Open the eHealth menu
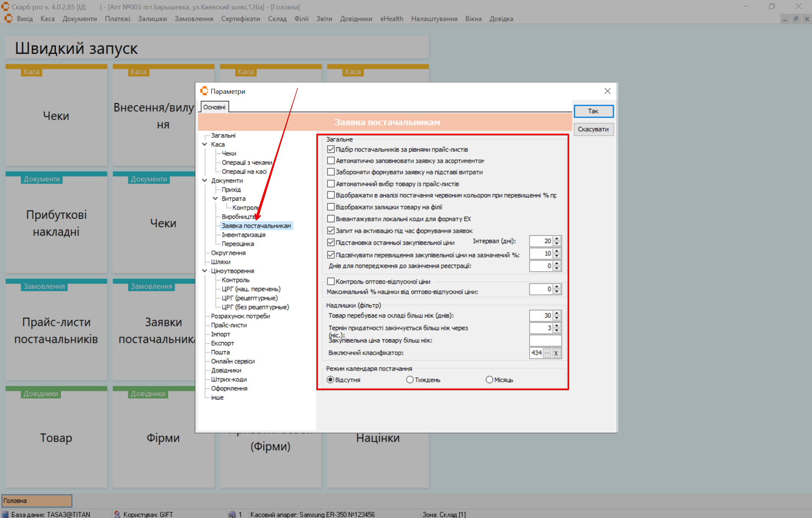Screen dimensions: 812x518 coord(392,19)
